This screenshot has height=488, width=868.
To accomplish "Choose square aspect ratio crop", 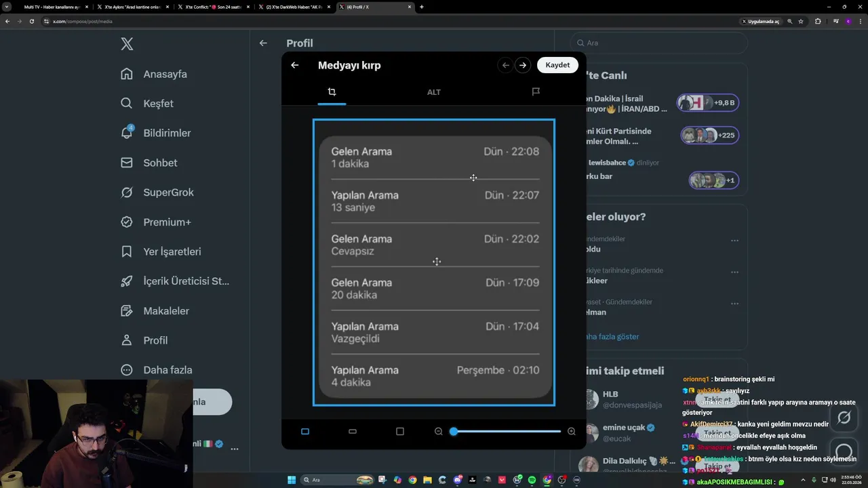I will pyautogui.click(x=400, y=431).
